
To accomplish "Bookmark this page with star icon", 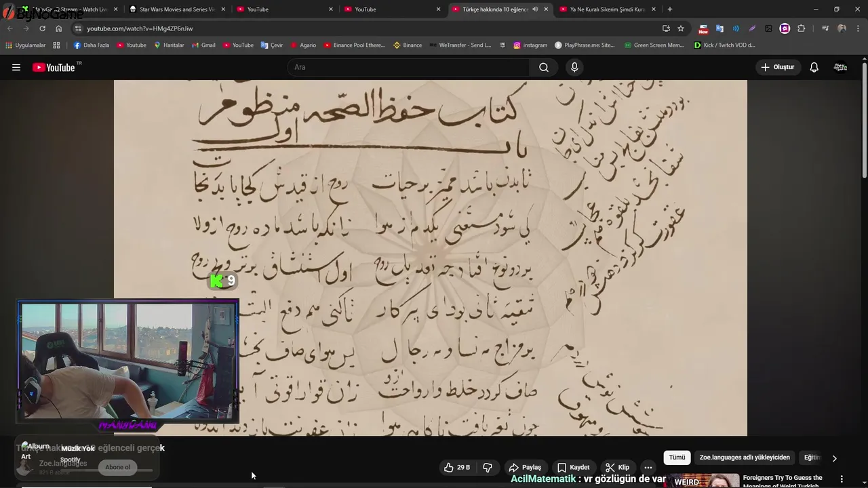I will [x=681, y=28].
